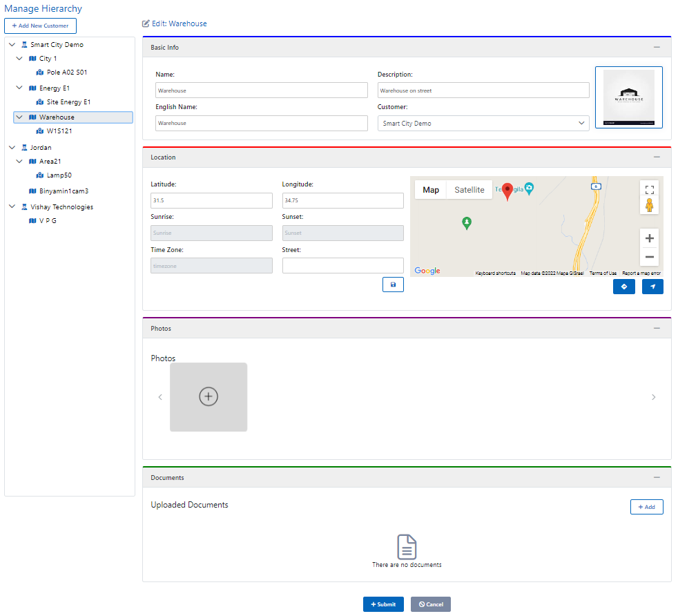Open the Customer dropdown
678x616 pixels.
483,123
